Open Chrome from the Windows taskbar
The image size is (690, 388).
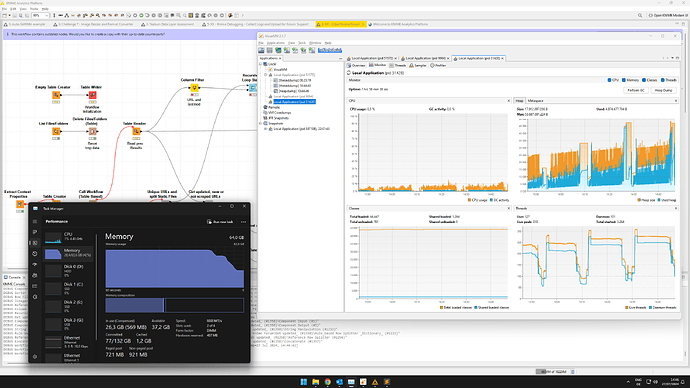327,382
